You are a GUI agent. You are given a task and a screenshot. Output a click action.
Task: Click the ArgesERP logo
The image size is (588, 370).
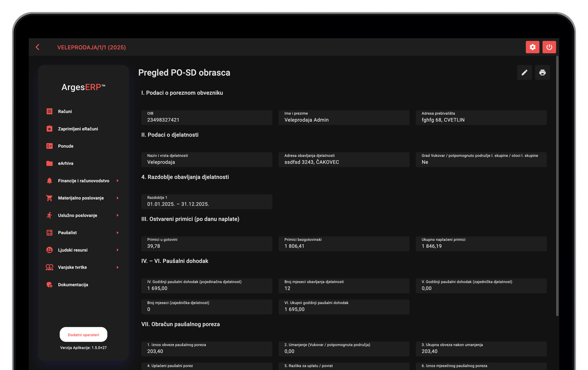click(84, 87)
